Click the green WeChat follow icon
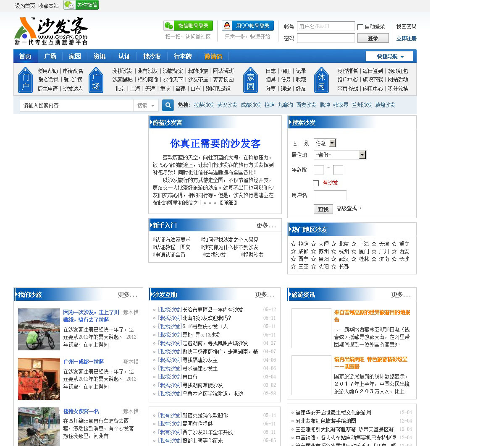 click(x=81, y=5)
